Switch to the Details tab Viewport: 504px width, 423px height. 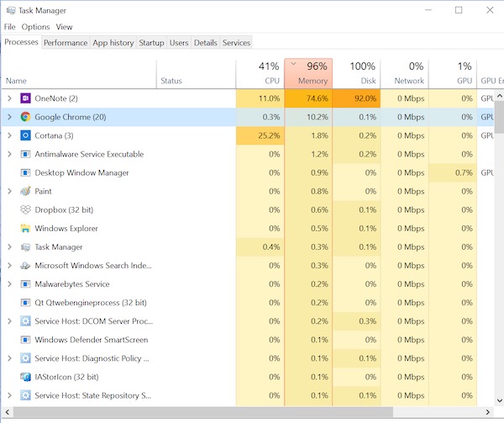pos(206,43)
